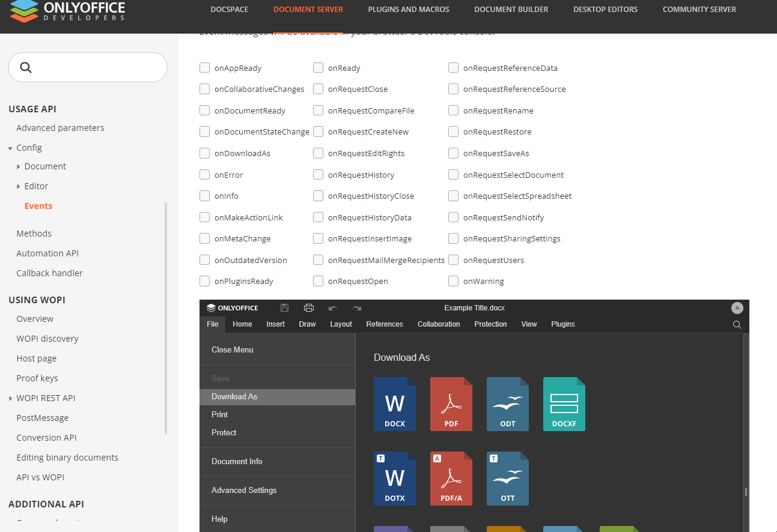Click the save icon in editor header

pos(285,308)
